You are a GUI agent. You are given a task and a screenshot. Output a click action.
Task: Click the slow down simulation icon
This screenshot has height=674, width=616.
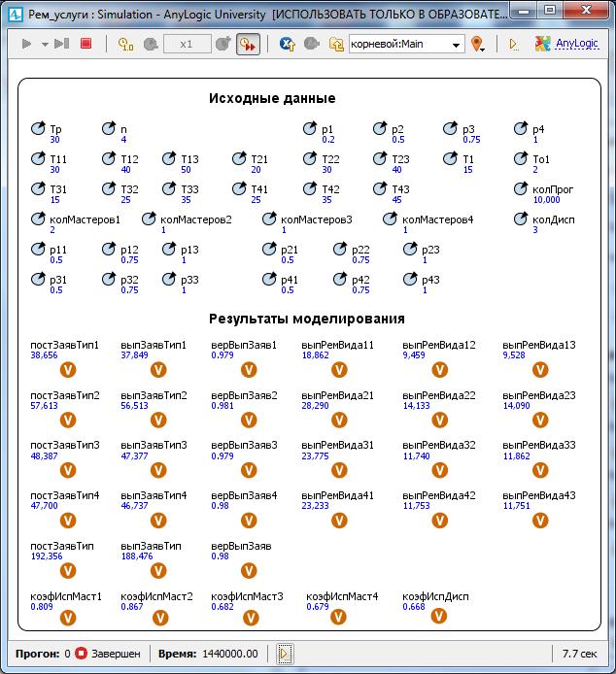pos(151,44)
